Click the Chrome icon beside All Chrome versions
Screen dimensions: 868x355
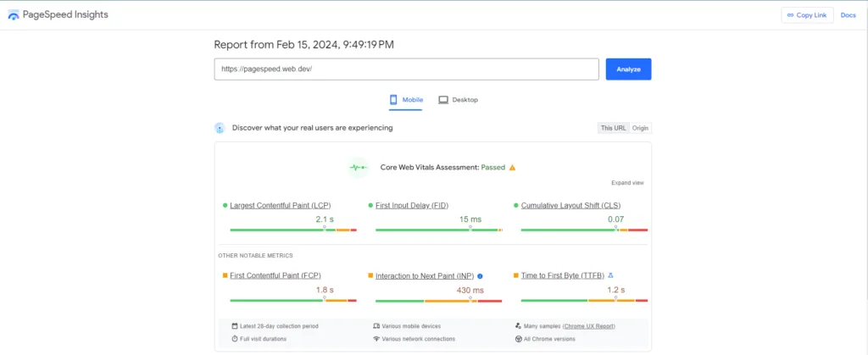pos(518,338)
